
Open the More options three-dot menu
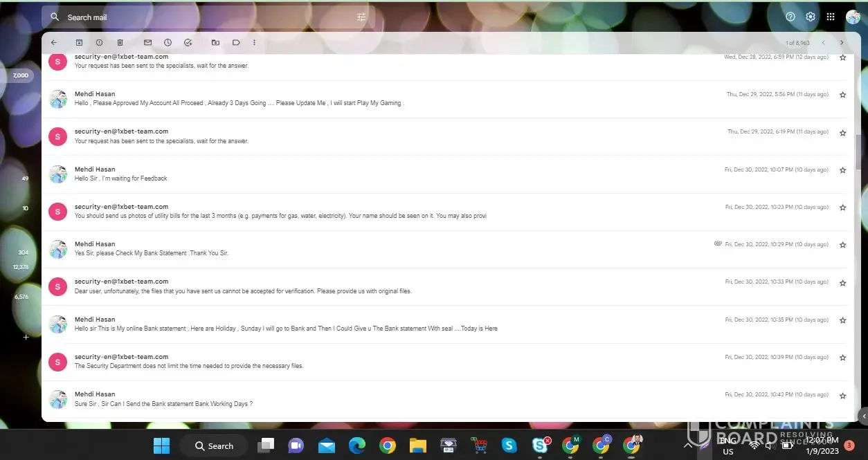tap(254, 43)
